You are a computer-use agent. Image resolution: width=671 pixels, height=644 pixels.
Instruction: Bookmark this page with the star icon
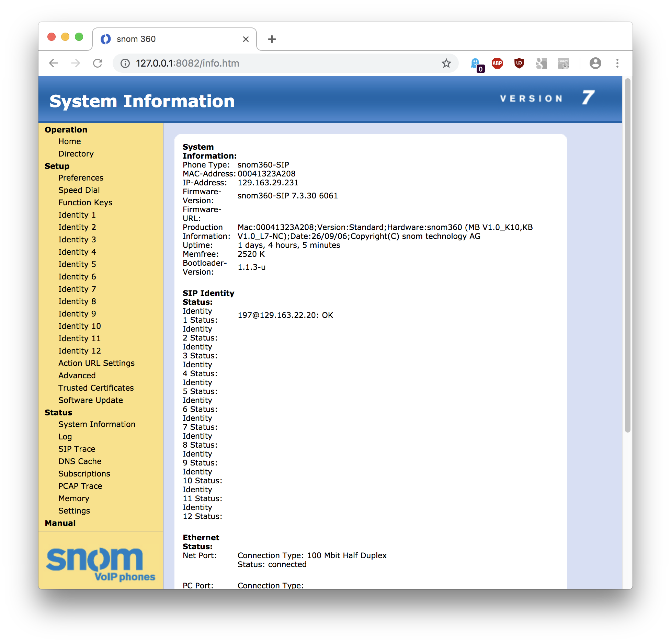coord(446,63)
